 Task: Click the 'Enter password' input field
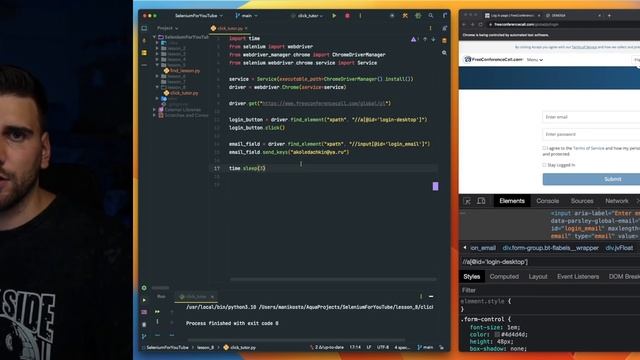[x=591, y=134]
